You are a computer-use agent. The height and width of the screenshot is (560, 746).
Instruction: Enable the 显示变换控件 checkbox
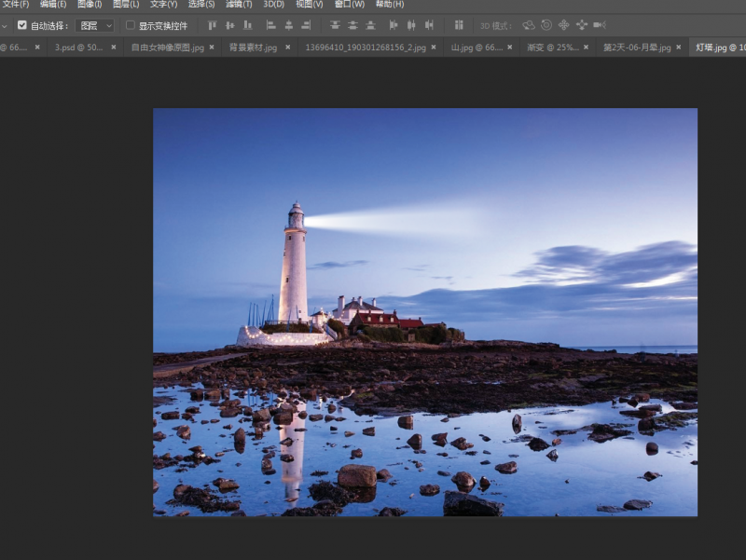click(x=131, y=25)
